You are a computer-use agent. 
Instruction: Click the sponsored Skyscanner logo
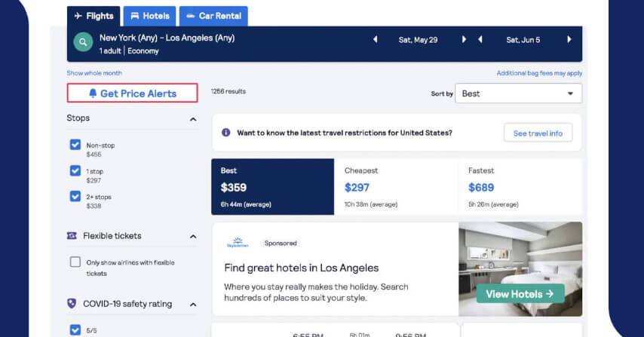(x=238, y=243)
